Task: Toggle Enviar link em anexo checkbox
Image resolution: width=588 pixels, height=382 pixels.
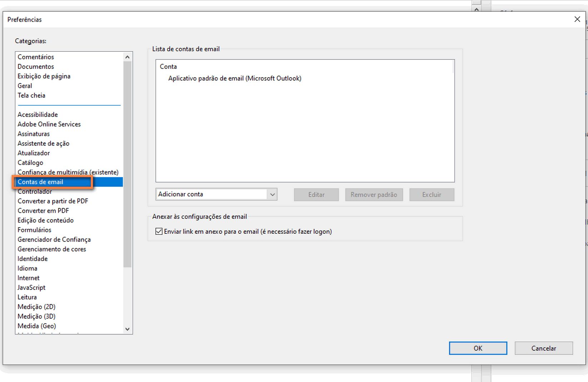Action: (x=159, y=232)
